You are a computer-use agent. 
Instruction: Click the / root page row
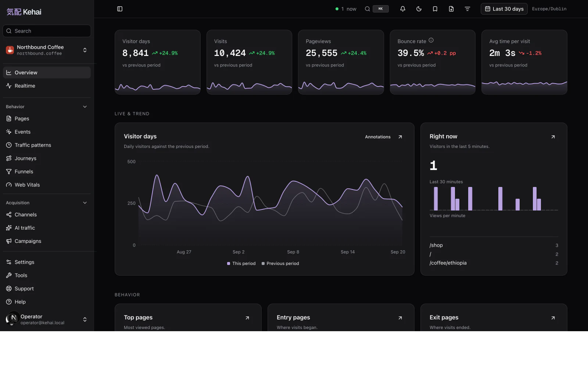tap(494, 254)
